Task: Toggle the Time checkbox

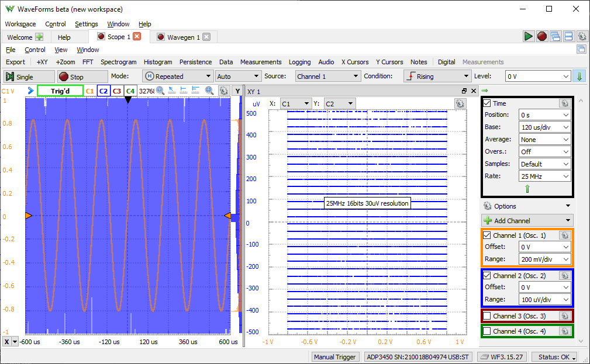Action: [487, 103]
